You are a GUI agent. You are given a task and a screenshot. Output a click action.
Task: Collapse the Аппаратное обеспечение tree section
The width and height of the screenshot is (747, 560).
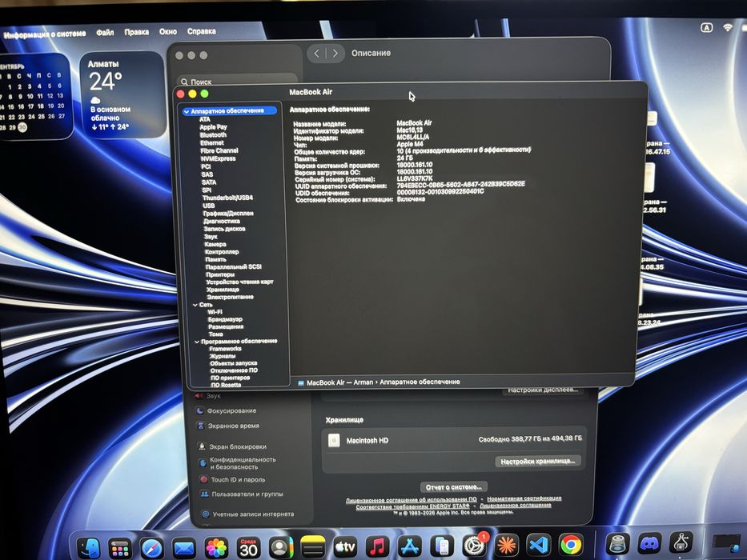pos(187,111)
